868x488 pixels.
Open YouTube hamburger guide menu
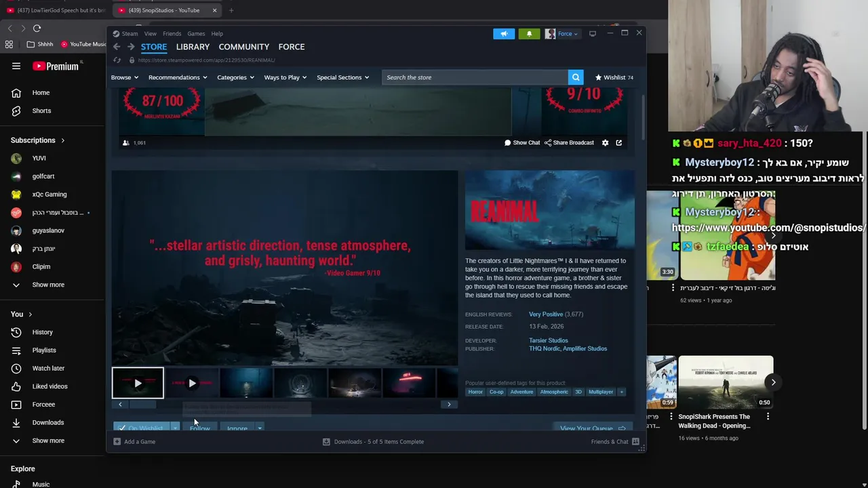(x=16, y=66)
